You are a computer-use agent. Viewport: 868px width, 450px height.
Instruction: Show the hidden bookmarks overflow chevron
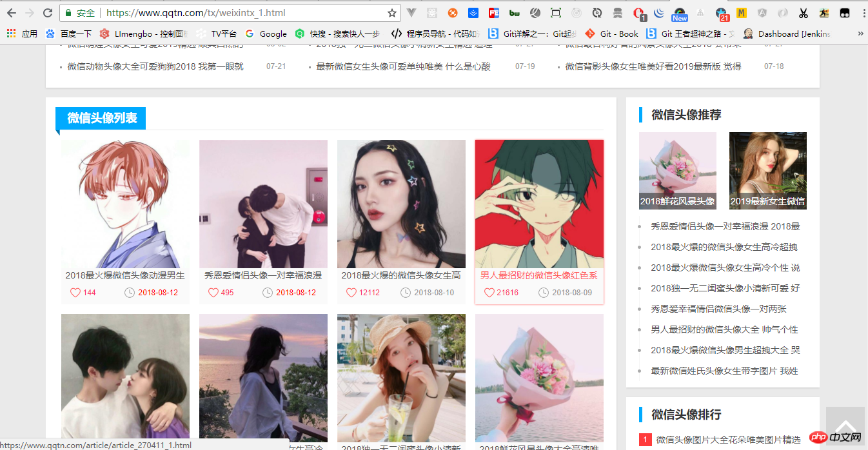[x=860, y=34]
